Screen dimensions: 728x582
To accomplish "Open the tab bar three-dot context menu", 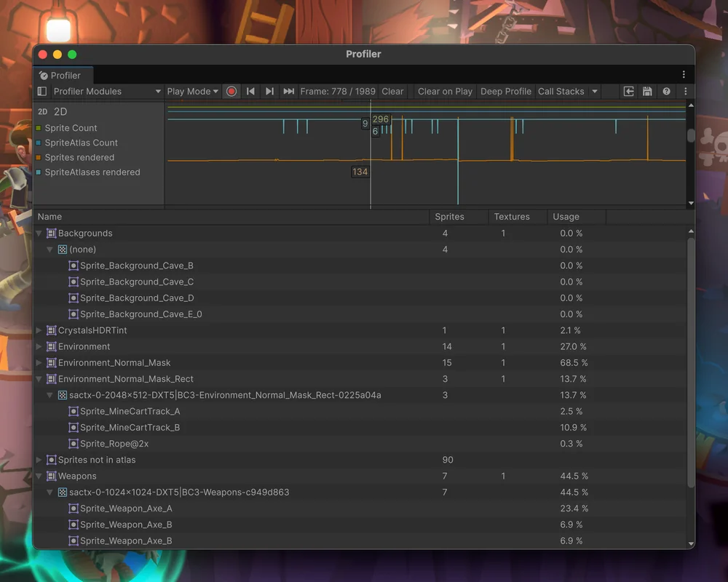I will tap(684, 75).
